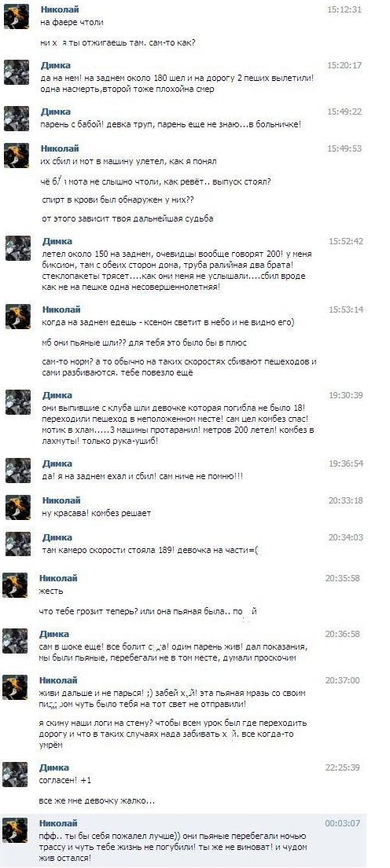Click Димка's avatar beside the 'согласен! +1' message
This screenshot has height=868, width=390.
pyautogui.click(x=15, y=774)
